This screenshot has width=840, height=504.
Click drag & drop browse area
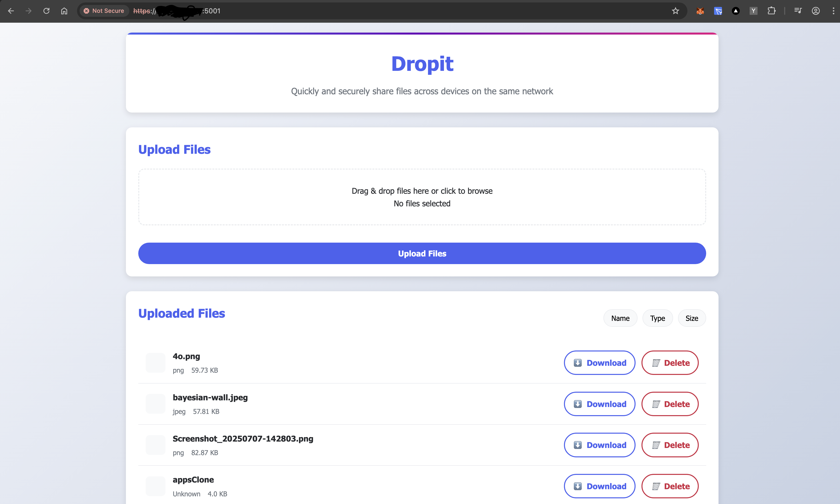422,197
